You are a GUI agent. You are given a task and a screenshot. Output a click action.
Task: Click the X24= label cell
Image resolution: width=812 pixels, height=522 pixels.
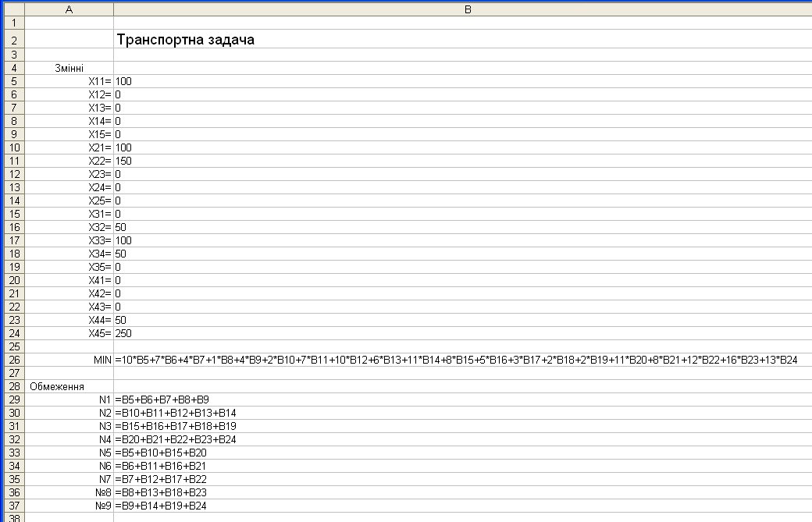tap(69, 187)
